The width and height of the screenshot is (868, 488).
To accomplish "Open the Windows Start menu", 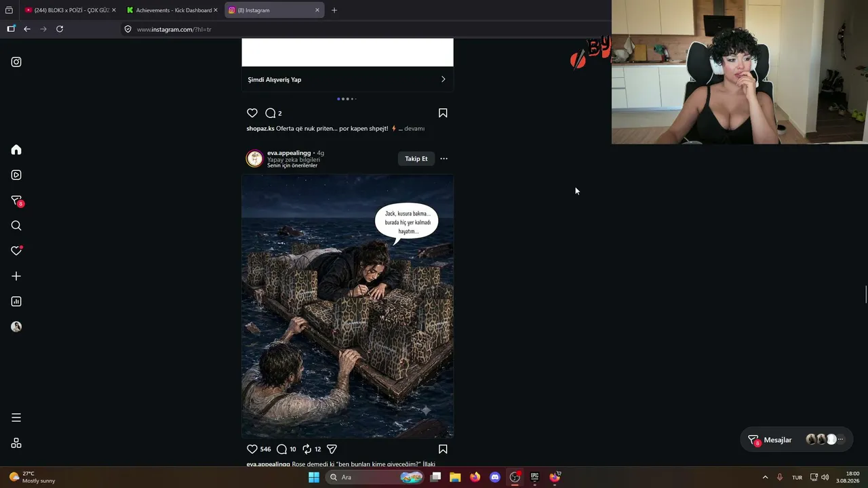I will (314, 477).
